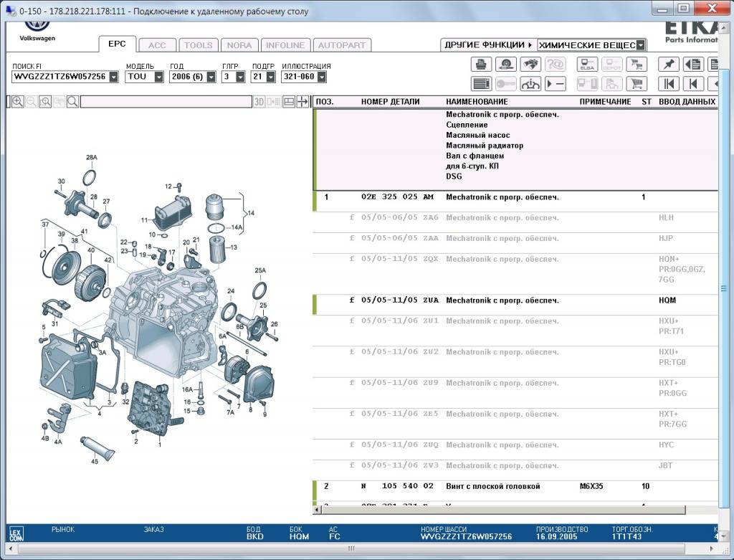The width and height of the screenshot is (734, 560).
Task: Click the plain magnifier search icon
Action: [x=72, y=102]
